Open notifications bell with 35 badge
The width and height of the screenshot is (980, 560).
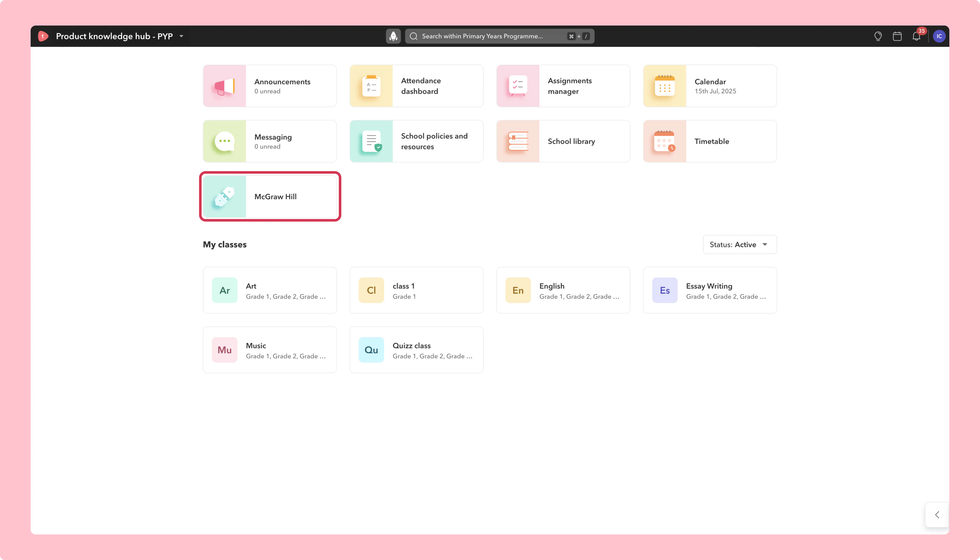point(917,36)
